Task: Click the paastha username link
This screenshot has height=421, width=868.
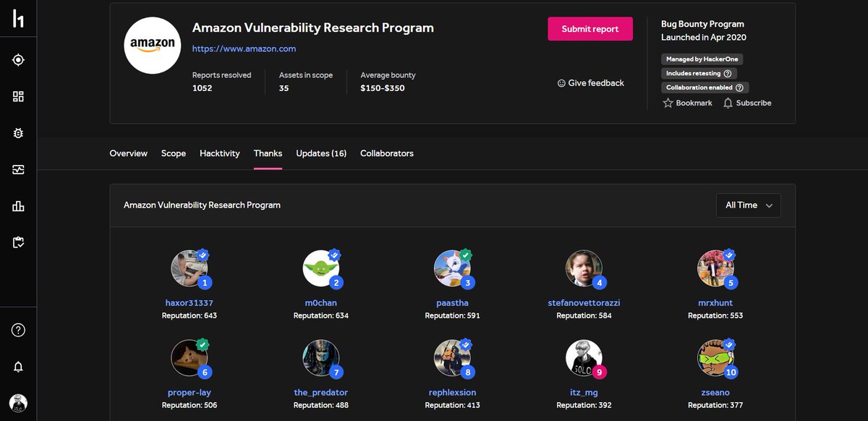Action: 452,302
